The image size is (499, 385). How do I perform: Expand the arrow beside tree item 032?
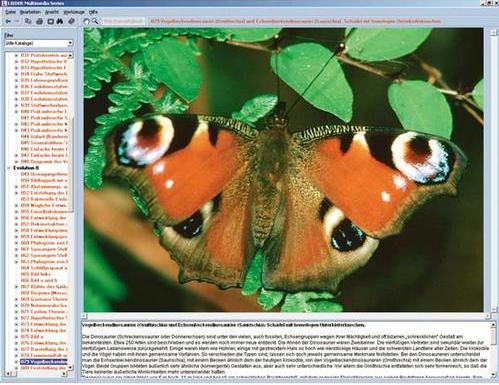tap(16, 62)
